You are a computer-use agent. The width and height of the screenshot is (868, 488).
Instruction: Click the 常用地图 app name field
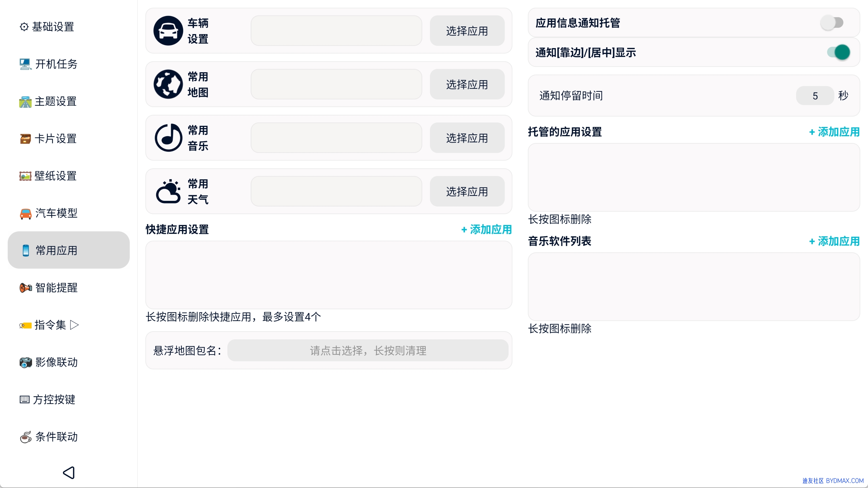pos(336,84)
